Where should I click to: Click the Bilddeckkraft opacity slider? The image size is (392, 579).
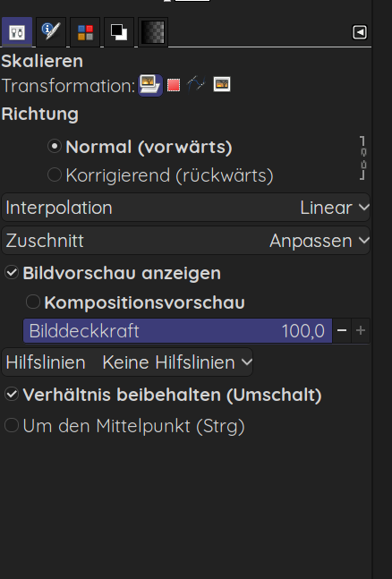[177, 331]
